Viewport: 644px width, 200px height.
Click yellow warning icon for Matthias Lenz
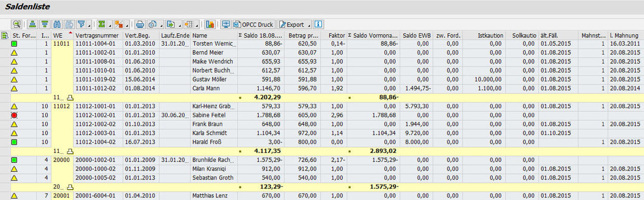tap(15, 195)
